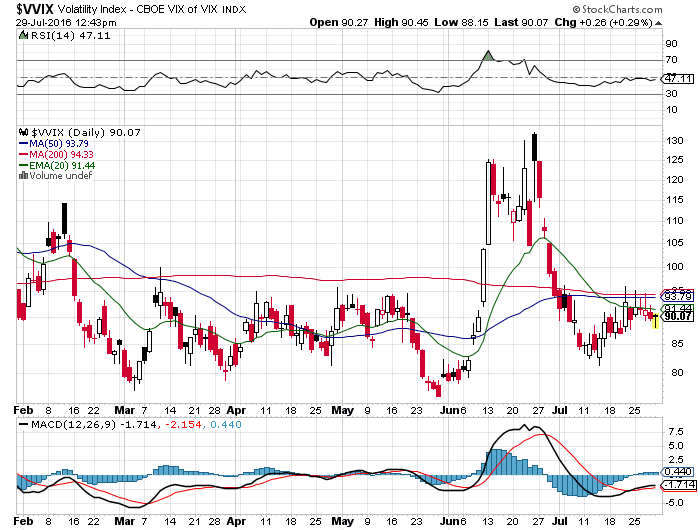Click the RSI(14) 47.11 indicator label
The image size is (700, 530).
click(71, 35)
